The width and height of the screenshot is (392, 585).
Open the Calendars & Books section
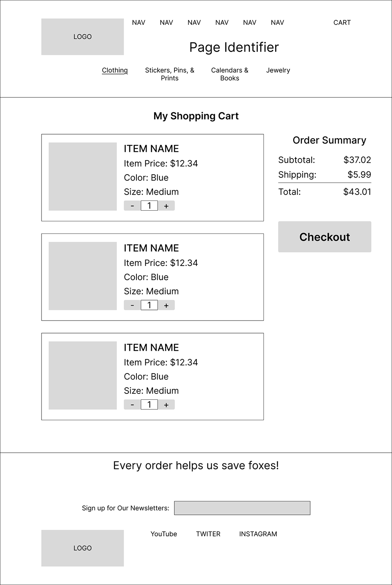click(x=229, y=74)
